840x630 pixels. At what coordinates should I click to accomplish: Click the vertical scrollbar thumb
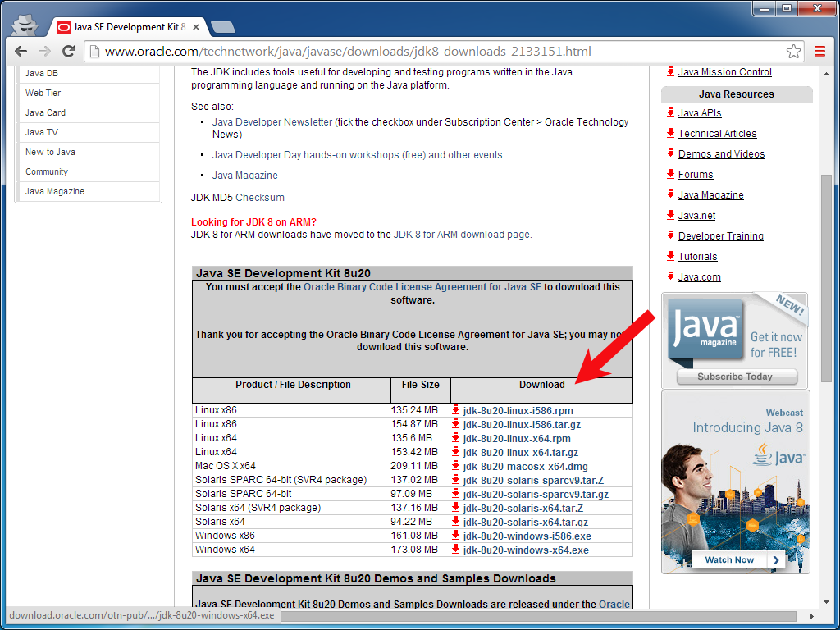(x=827, y=277)
